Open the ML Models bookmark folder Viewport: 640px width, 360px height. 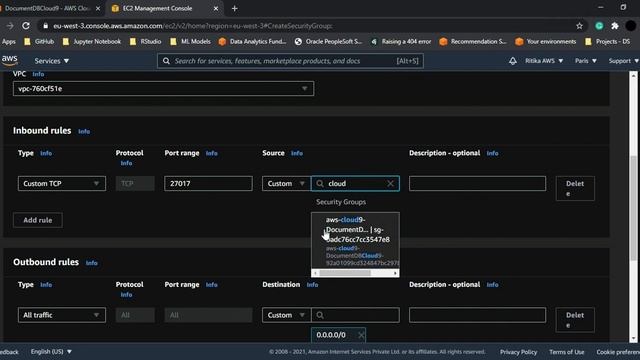point(190,41)
